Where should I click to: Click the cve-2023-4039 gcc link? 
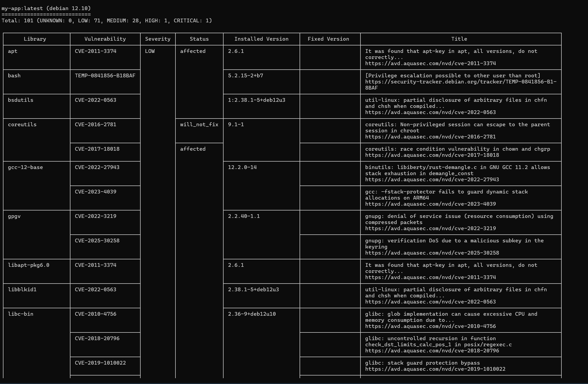430,204
